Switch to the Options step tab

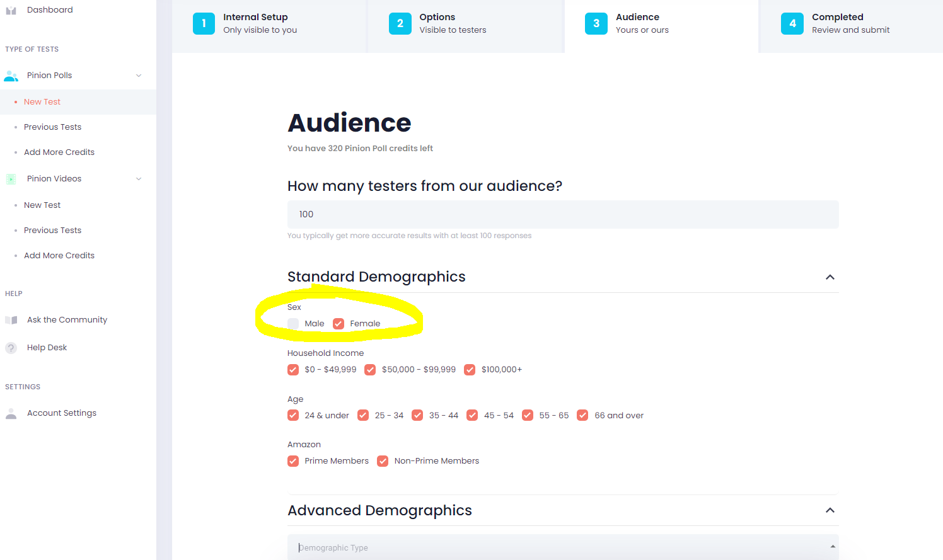point(400,23)
